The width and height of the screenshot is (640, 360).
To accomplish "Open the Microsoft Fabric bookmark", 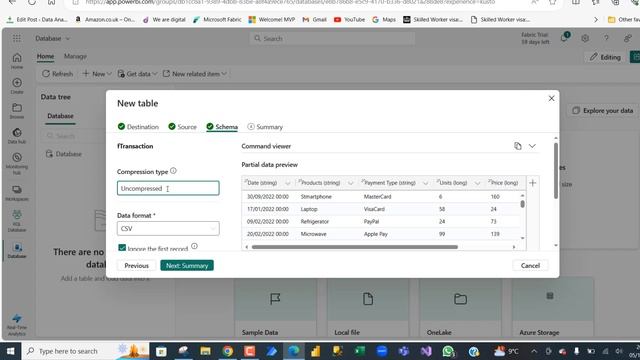I will 217,19.
